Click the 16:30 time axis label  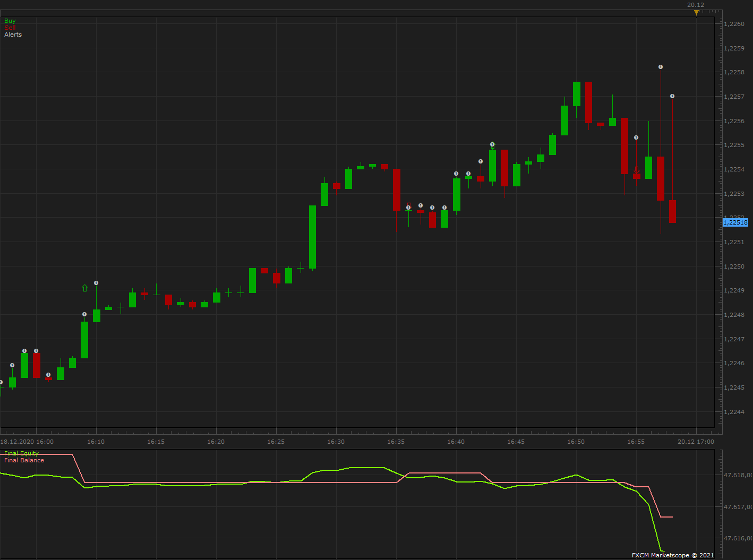pos(336,442)
